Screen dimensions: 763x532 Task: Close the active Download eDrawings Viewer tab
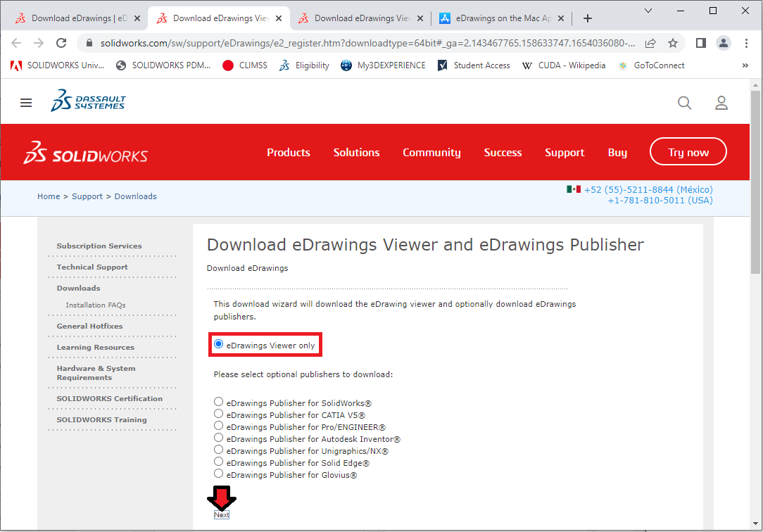[x=279, y=18]
